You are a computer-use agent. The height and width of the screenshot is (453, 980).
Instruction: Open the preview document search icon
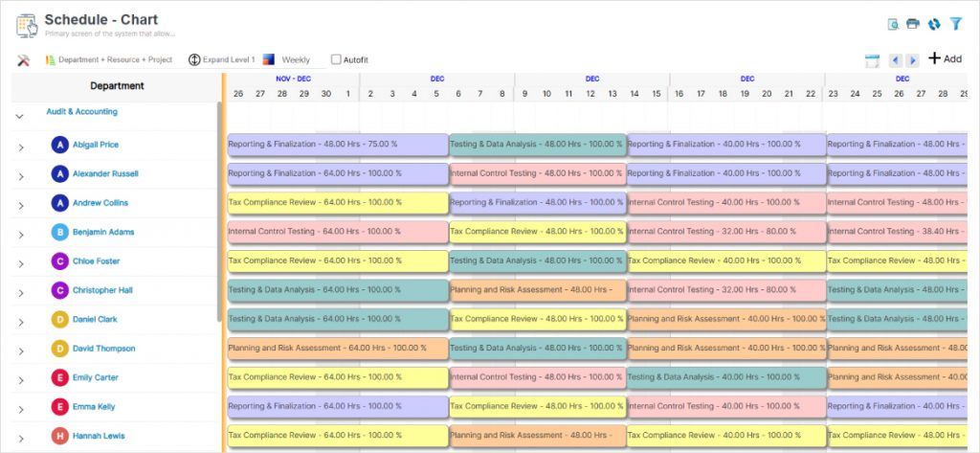(893, 24)
